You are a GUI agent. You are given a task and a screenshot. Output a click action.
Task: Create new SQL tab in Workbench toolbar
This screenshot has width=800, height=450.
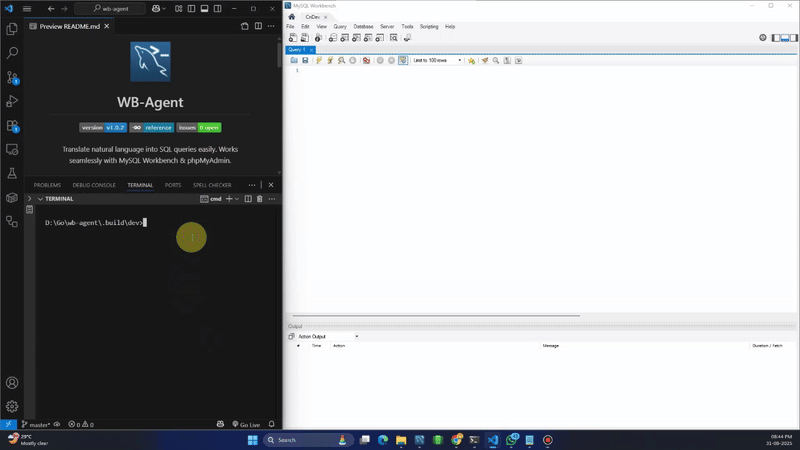[293, 38]
